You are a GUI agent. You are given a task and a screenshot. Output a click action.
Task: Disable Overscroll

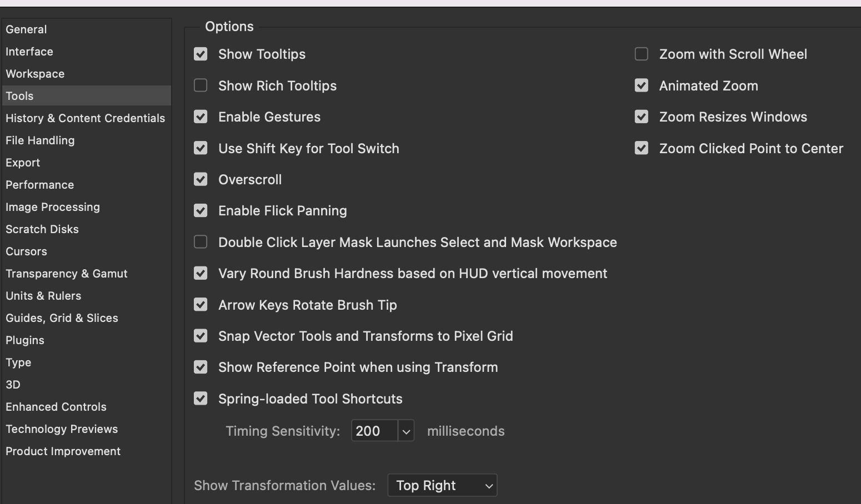coord(201,179)
